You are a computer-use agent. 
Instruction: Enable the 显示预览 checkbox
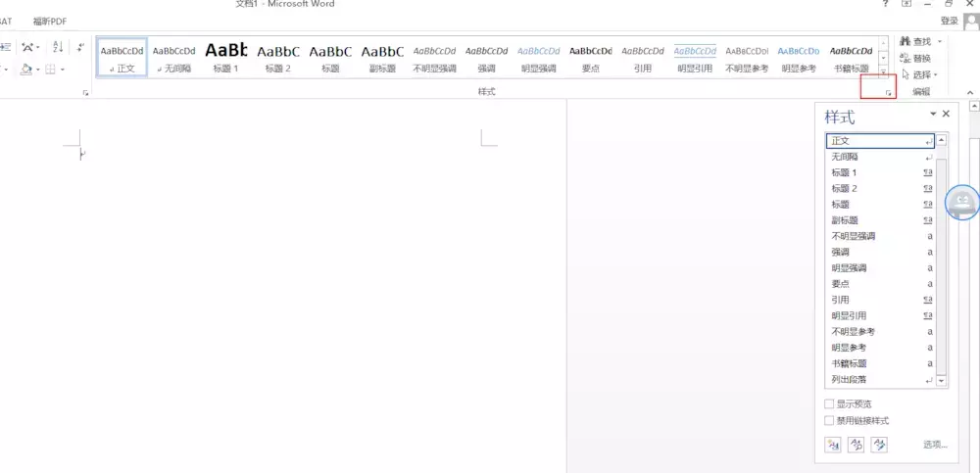(x=829, y=403)
